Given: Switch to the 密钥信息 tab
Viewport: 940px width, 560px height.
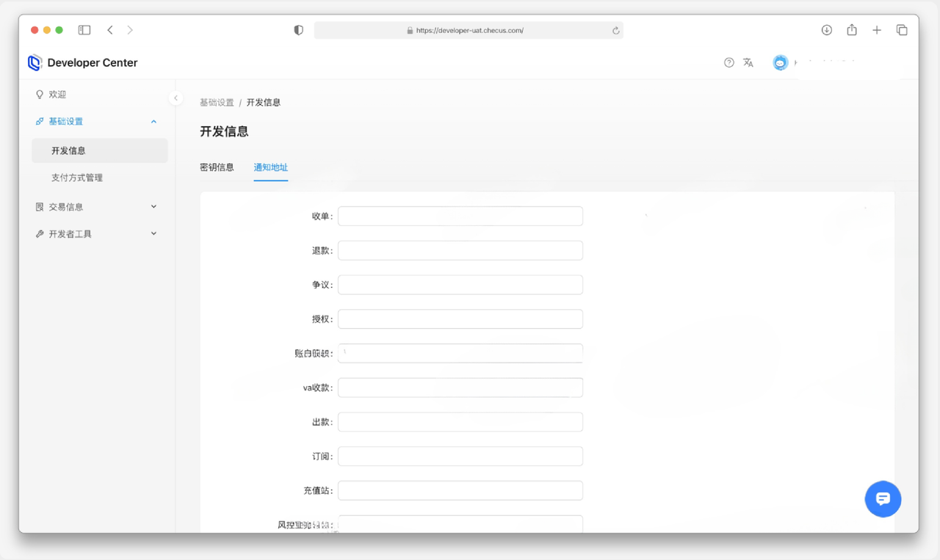Looking at the screenshot, I should pyautogui.click(x=217, y=167).
